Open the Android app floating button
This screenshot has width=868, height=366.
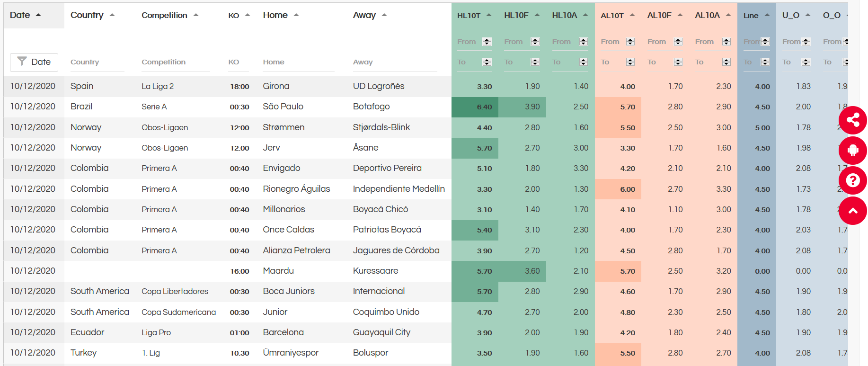click(852, 151)
